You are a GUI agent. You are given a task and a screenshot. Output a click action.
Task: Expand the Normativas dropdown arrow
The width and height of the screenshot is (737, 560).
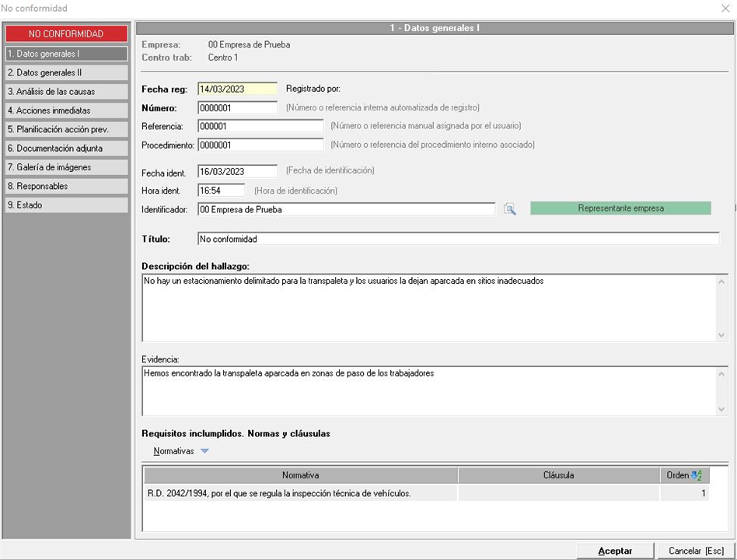pos(204,451)
